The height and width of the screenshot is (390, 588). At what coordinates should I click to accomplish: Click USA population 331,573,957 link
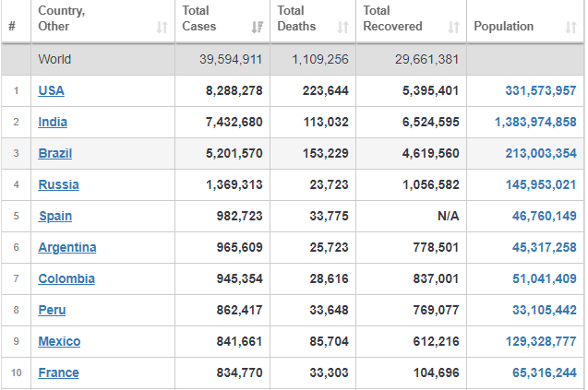(x=541, y=90)
